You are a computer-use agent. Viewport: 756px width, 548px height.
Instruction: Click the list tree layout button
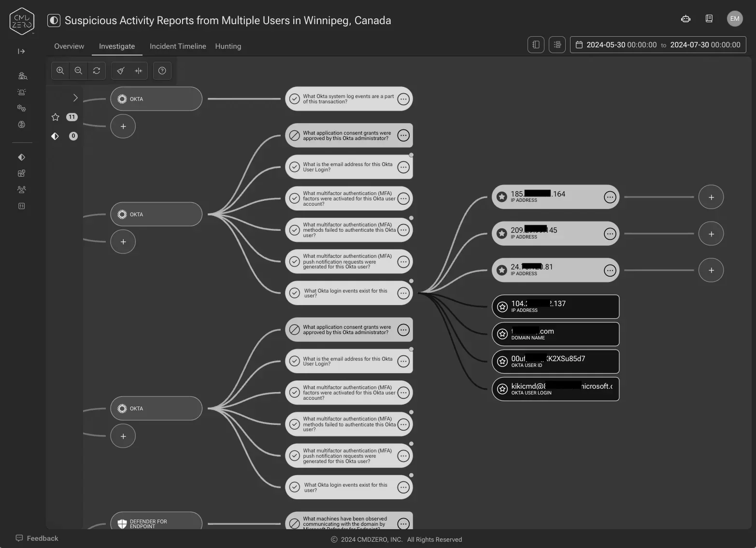pyautogui.click(x=557, y=45)
